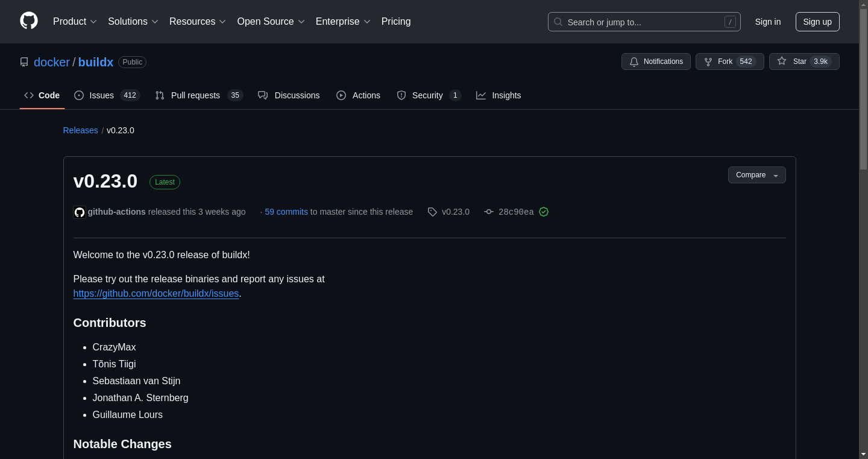Image resolution: width=868 pixels, height=459 pixels.
Task: Click the tag icon beside v0.23.0
Action: coord(432,212)
